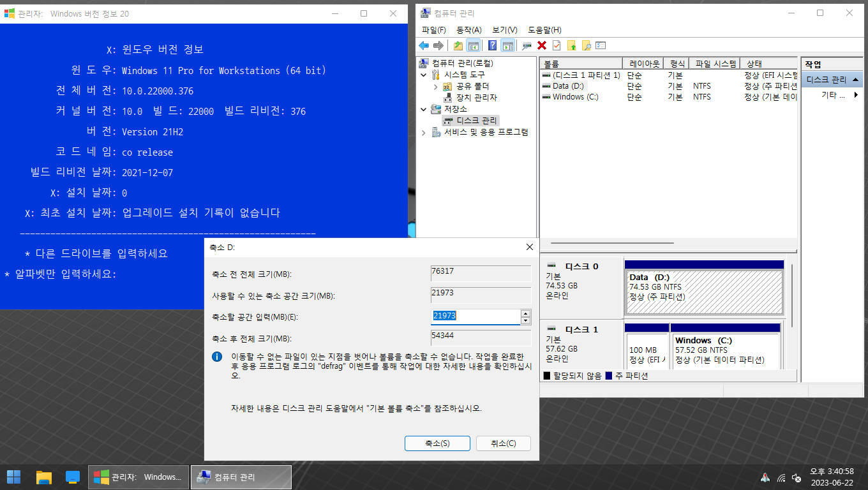Screen dimensions: 868x490
Task: Select 서비스 및 응용 프로그램 node
Action: (486, 132)
